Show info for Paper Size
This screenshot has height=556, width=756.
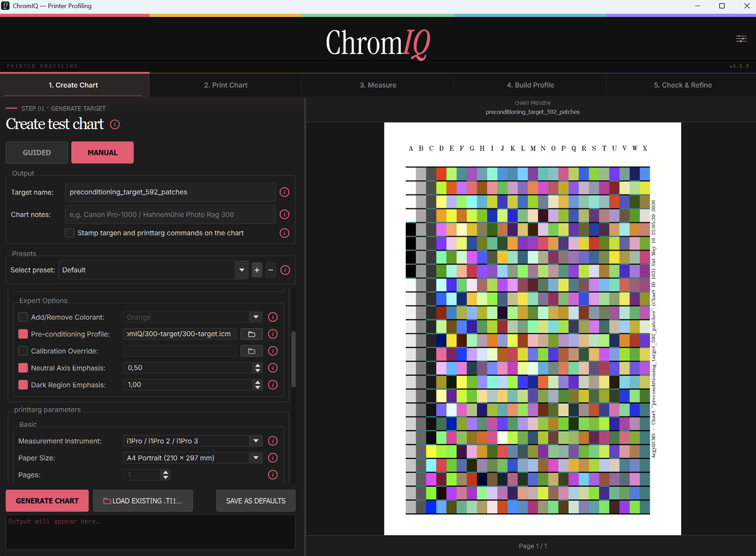[x=273, y=458]
